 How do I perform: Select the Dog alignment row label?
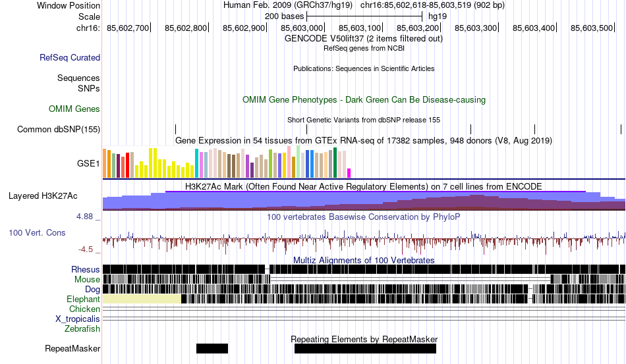(x=92, y=290)
